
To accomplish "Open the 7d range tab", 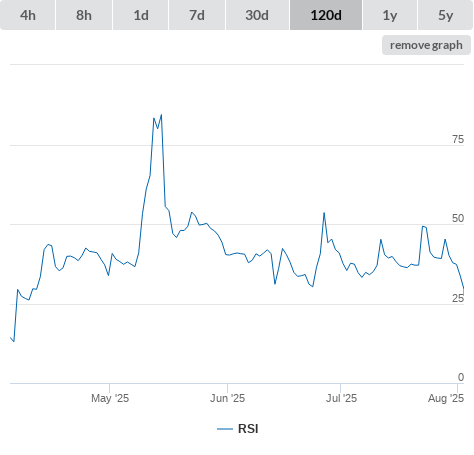I will coord(197,15).
